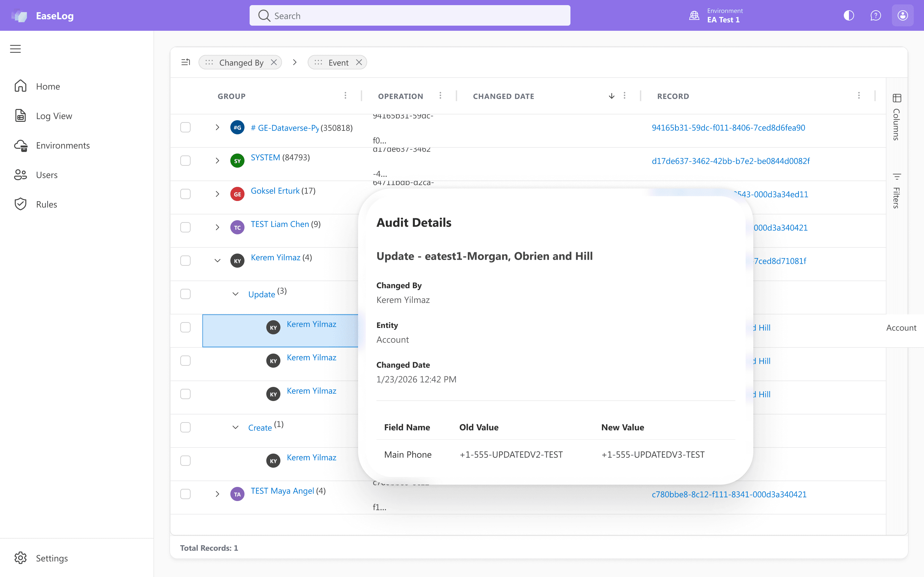Switch dark/light theme contrast icon
Image resolution: width=924 pixels, height=577 pixels.
(x=848, y=16)
